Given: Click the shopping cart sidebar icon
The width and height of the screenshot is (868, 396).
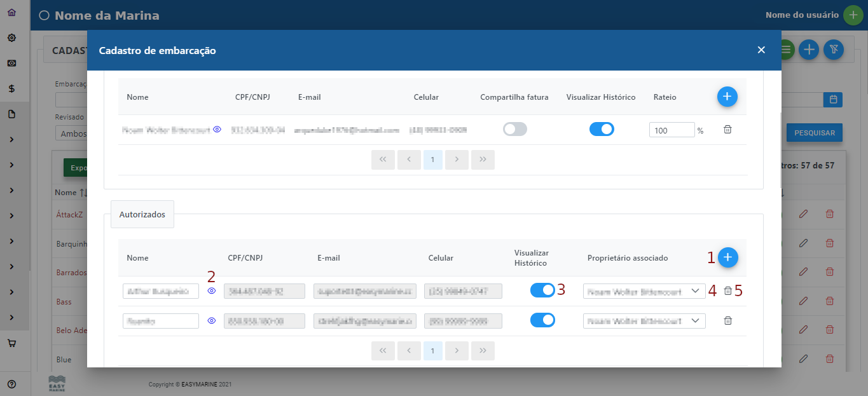Looking at the screenshot, I should [11, 343].
